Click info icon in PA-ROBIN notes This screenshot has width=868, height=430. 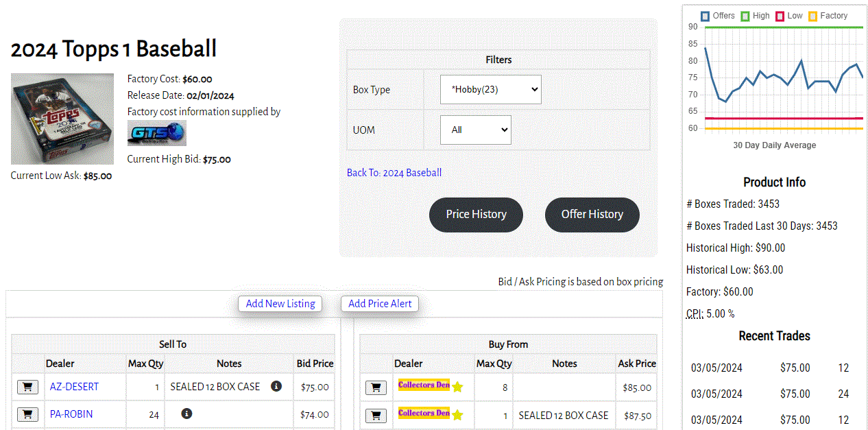(186, 414)
